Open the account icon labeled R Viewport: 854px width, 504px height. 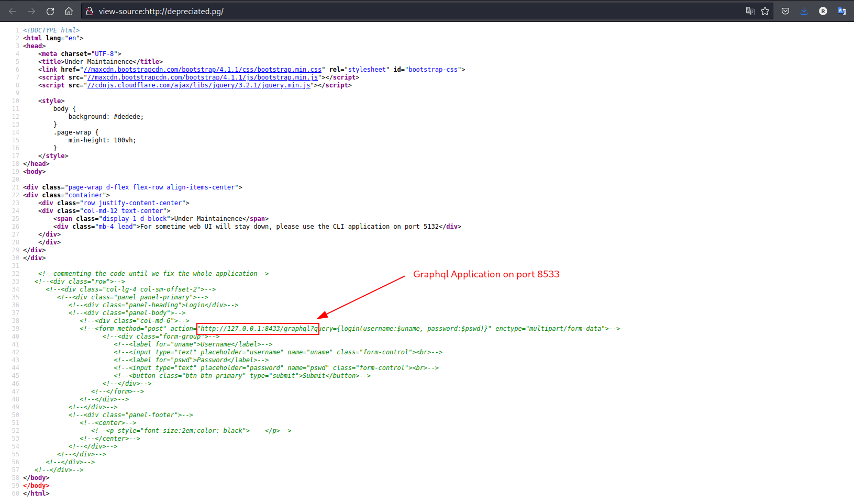click(x=823, y=11)
